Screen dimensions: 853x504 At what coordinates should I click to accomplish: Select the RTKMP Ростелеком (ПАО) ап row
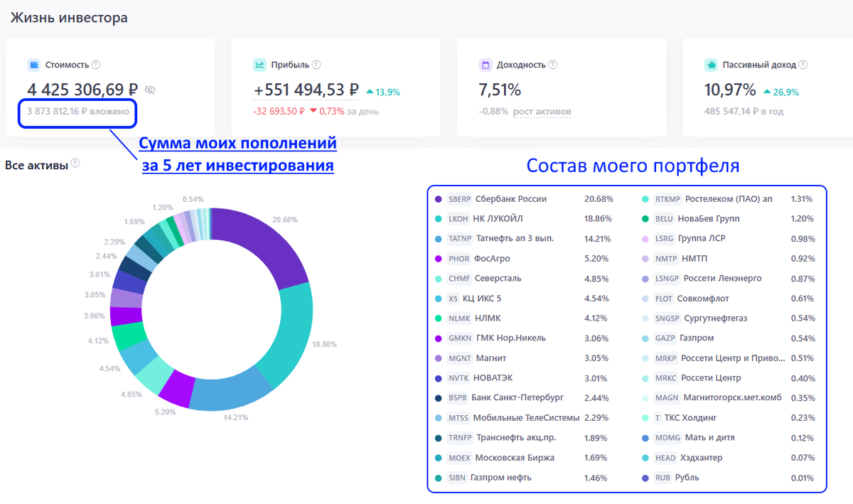click(x=728, y=199)
